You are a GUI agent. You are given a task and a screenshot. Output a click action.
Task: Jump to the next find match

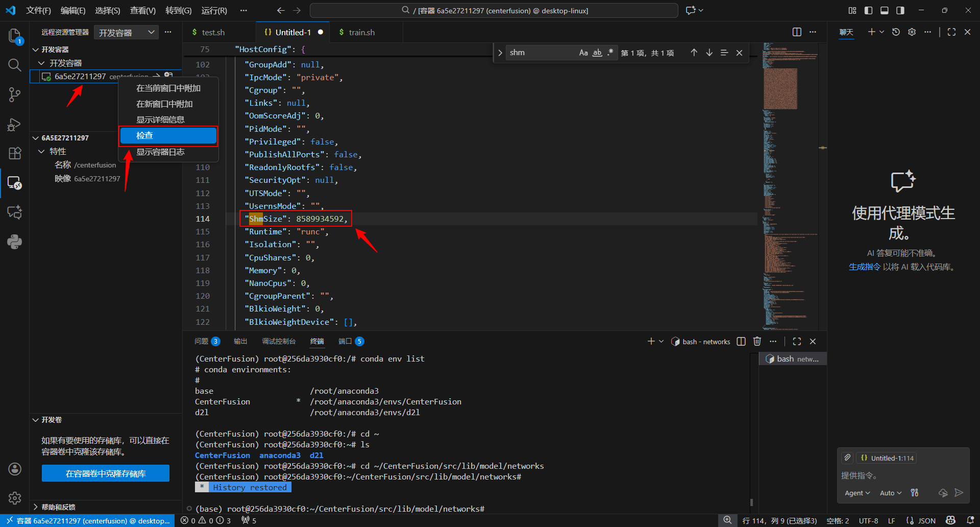[709, 53]
